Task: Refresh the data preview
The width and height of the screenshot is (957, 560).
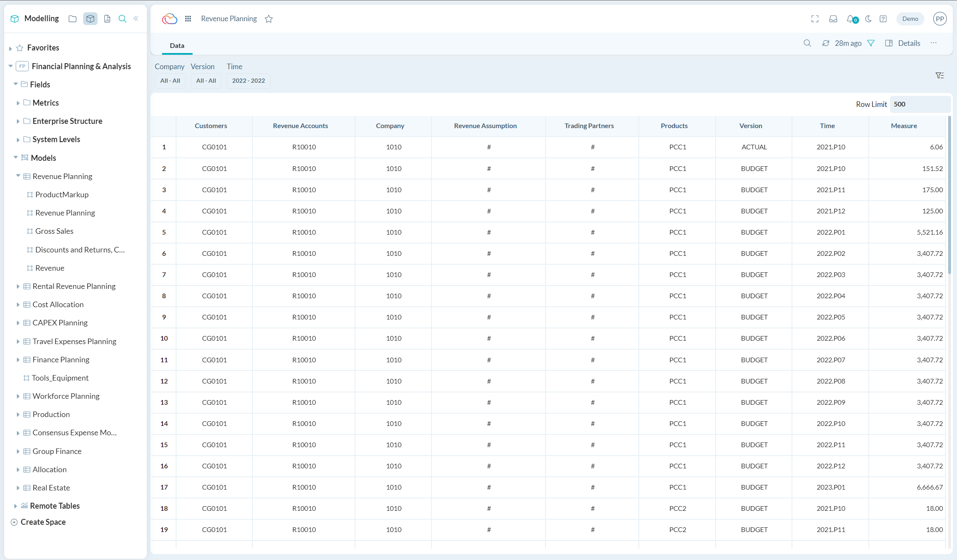Action: point(825,43)
